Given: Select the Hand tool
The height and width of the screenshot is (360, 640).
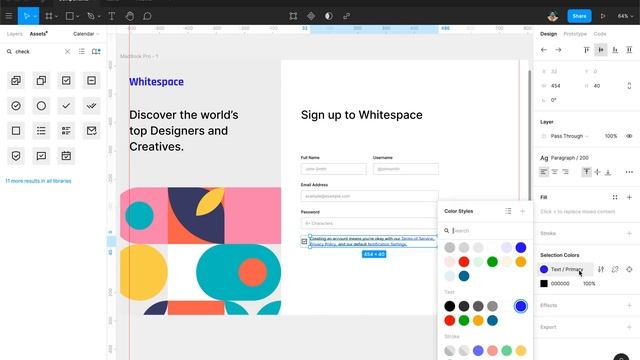Looking at the screenshot, I should [x=129, y=16].
